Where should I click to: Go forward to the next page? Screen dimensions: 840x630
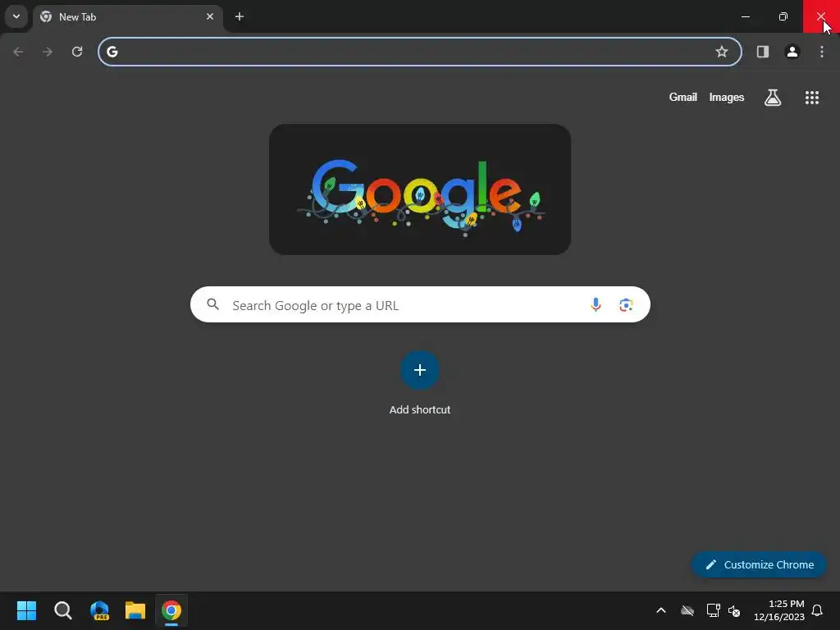(x=48, y=52)
